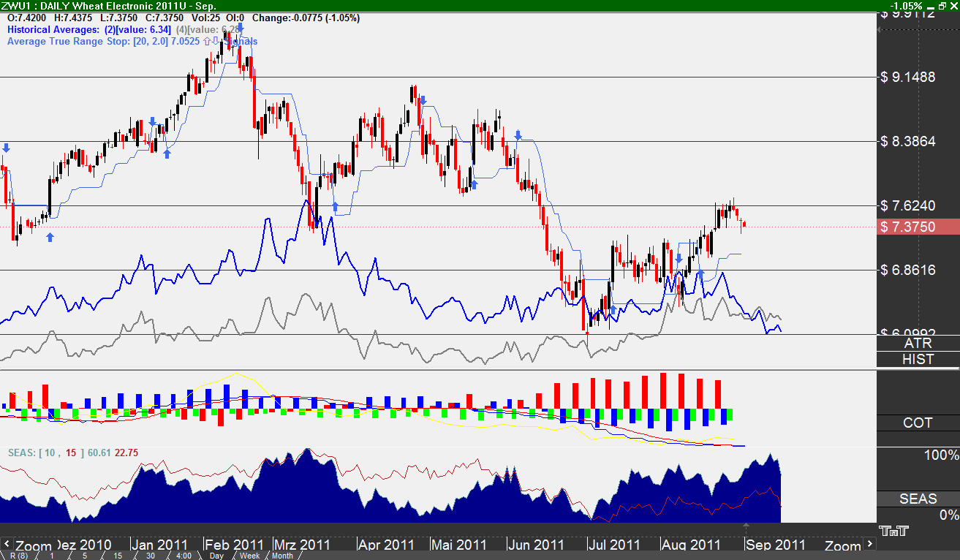Click the Vol:25 volume readout

[x=207, y=18]
